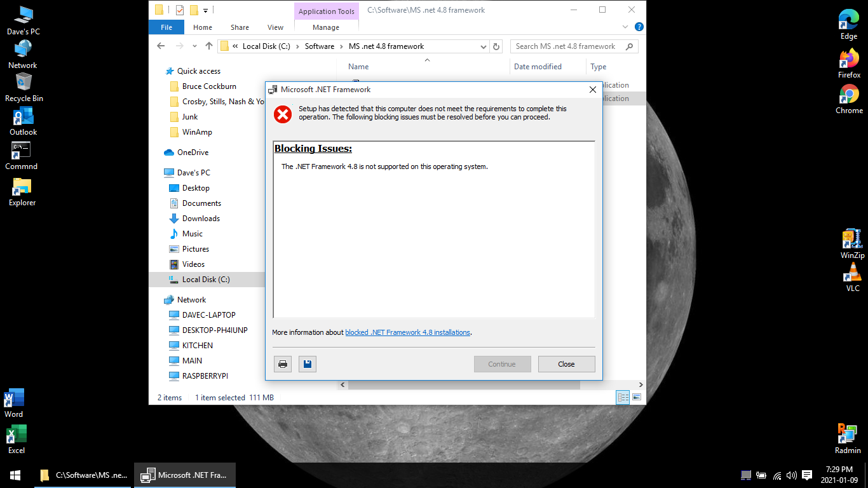Open Downloads in navigation pane
This screenshot has height=488, width=868.
201,219
